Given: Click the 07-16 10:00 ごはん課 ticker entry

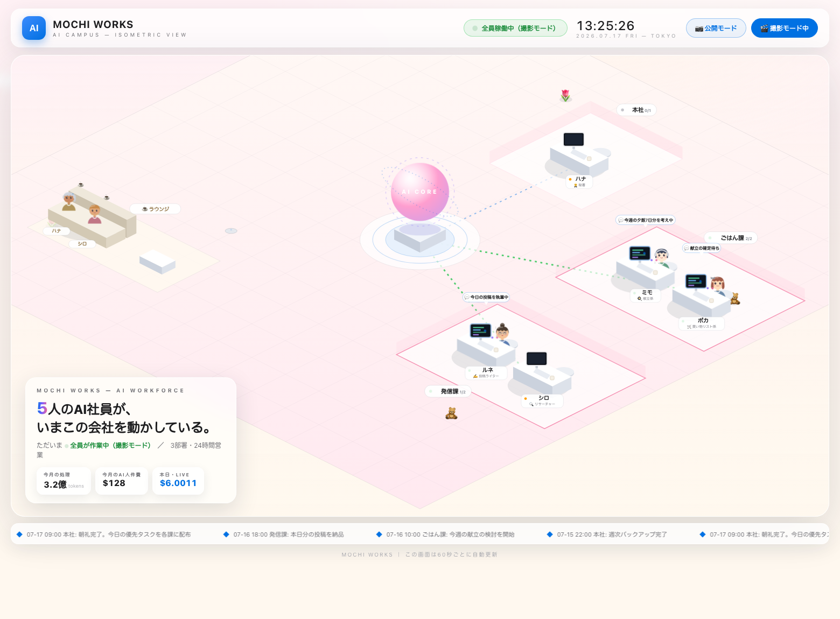Looking at the screenshot, I should (x=445, y=534).
